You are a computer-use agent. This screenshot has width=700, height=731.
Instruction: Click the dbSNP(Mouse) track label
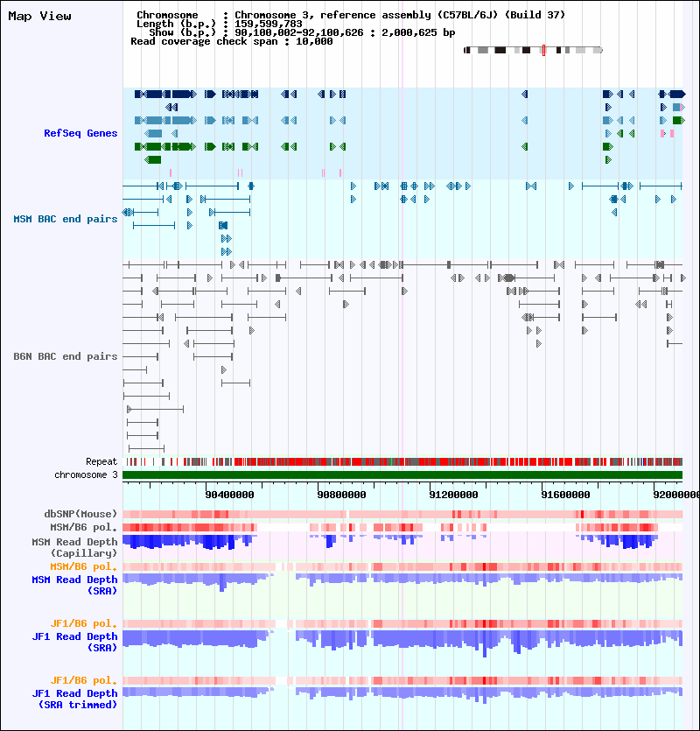pyautogui.click(x=80, y=514)
